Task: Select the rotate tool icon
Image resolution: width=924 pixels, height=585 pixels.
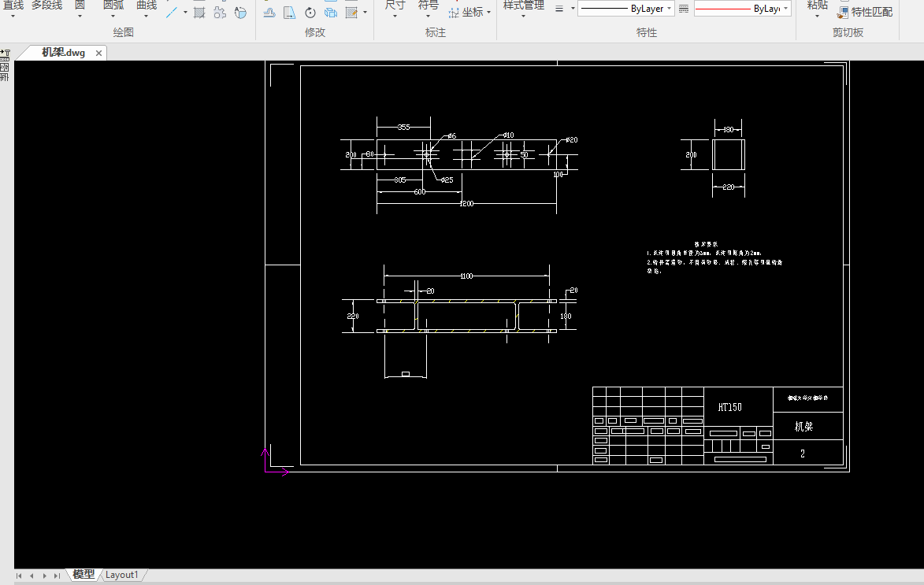Action: [310, 13]
